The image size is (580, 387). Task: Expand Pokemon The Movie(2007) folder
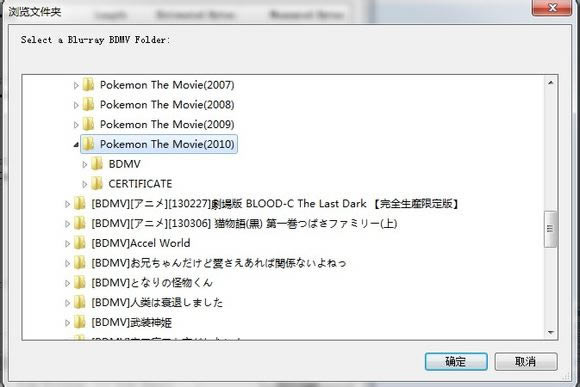[76, 85]
